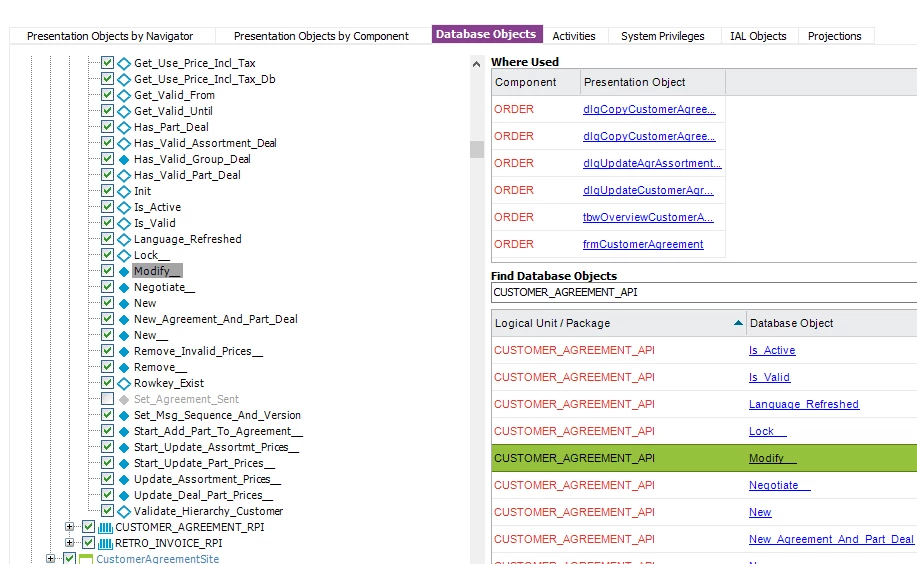The width and height of the screenshot is (917, 564).
Task: Toggle the Rowkey_Exist checkbox
Action: [x=107, y=383]
